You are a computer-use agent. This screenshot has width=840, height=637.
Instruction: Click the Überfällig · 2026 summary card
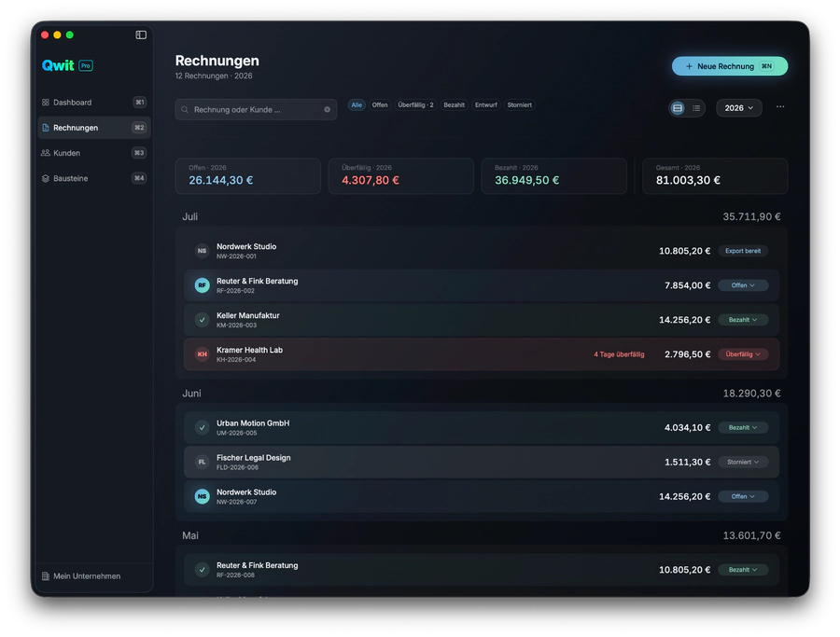(400, 175)
